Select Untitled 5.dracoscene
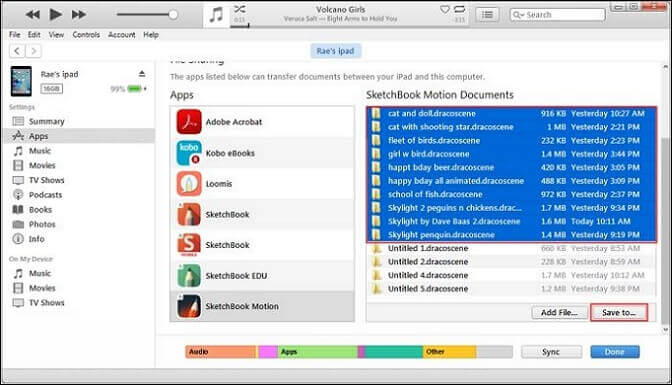This screenshot has width=672, height=385. (x=511, y=289)
